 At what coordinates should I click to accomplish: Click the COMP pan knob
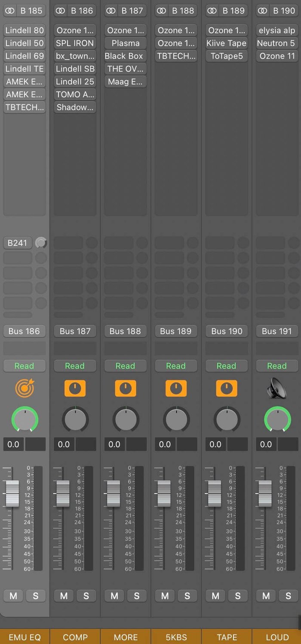pyautogui.click(x=75, y=419)
